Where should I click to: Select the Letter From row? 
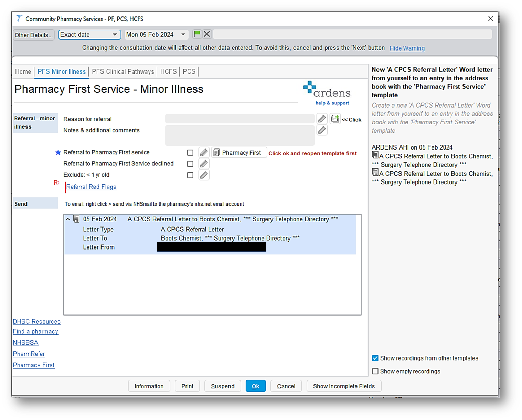coord(210,247)
